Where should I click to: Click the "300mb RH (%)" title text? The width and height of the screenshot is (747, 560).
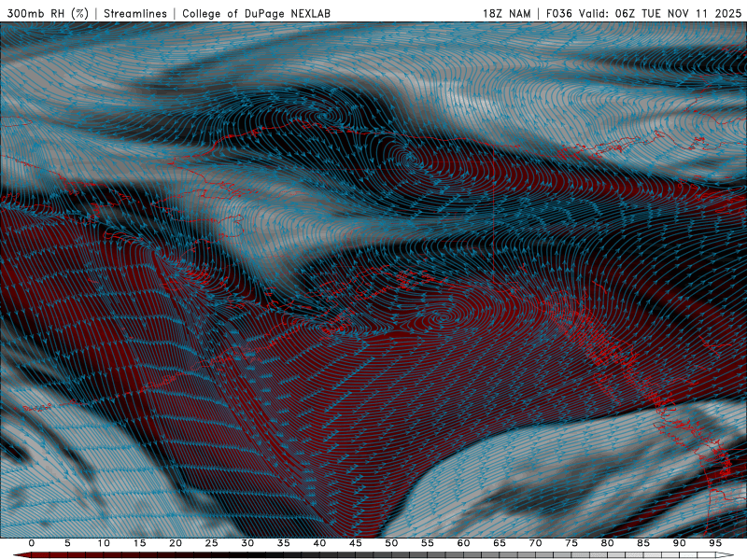point(48,13)
